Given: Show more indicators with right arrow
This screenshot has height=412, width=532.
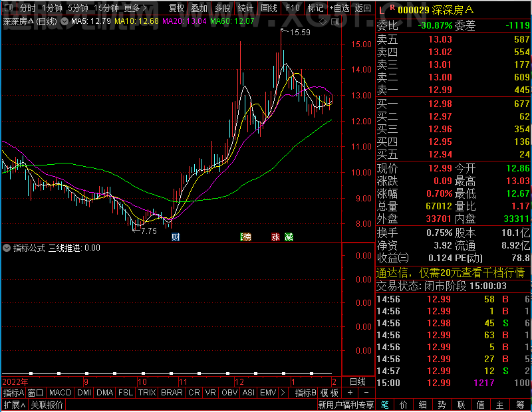Looking at the screenshot, I should click(x=283, y=393).
